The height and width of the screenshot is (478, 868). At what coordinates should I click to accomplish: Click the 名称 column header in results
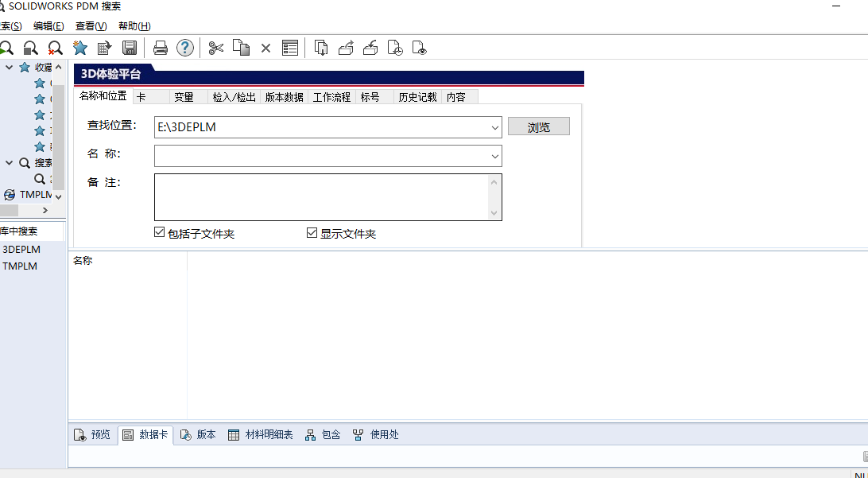point(127,260)
